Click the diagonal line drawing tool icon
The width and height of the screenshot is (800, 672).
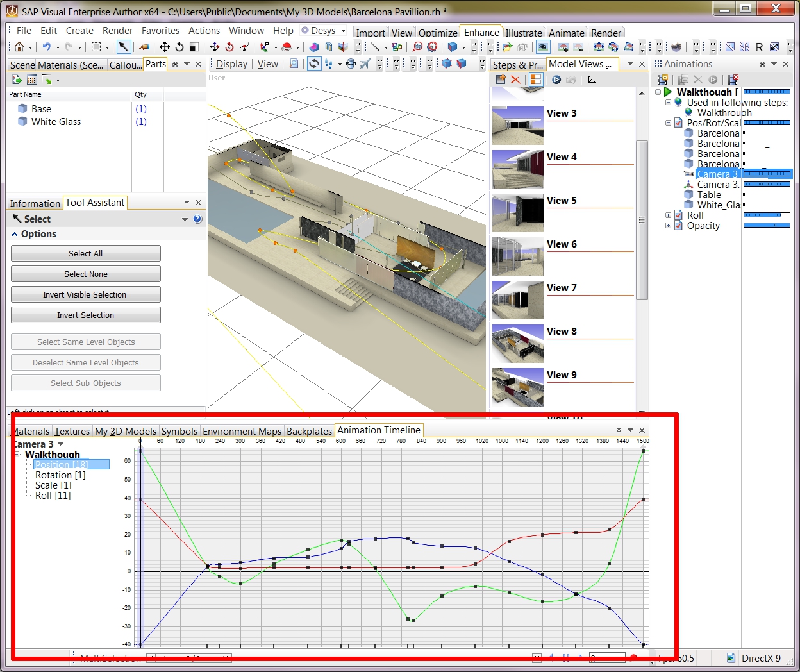[376, 47]
